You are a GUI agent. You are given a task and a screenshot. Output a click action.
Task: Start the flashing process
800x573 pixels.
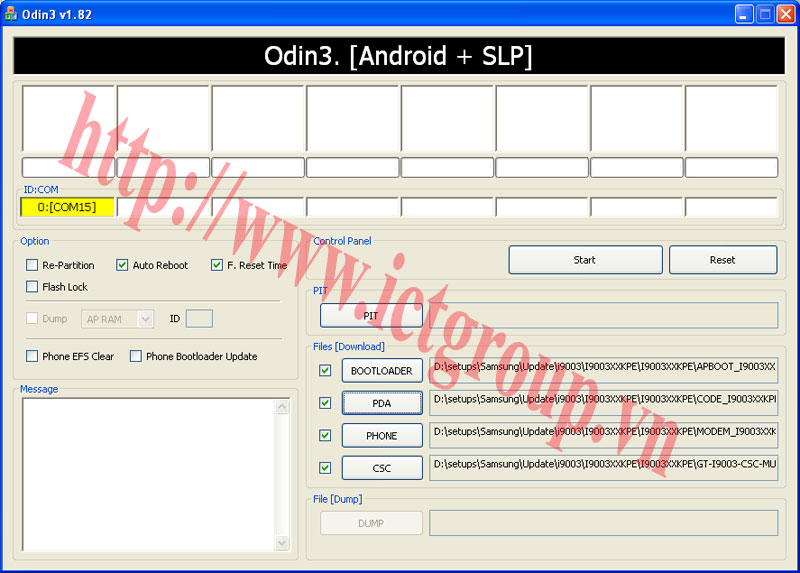(x=585, y=260)
